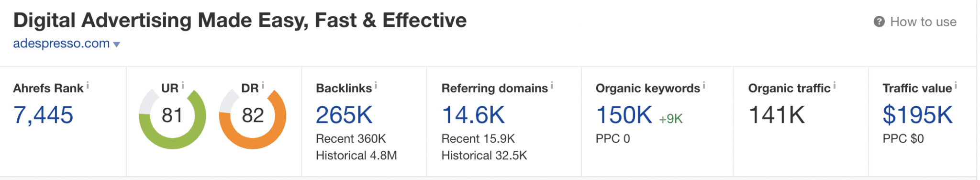The width and height of the screenshot is (980, 180).
Task: Click info icon next to Ahrefs Rank
Action: [88, 85]
